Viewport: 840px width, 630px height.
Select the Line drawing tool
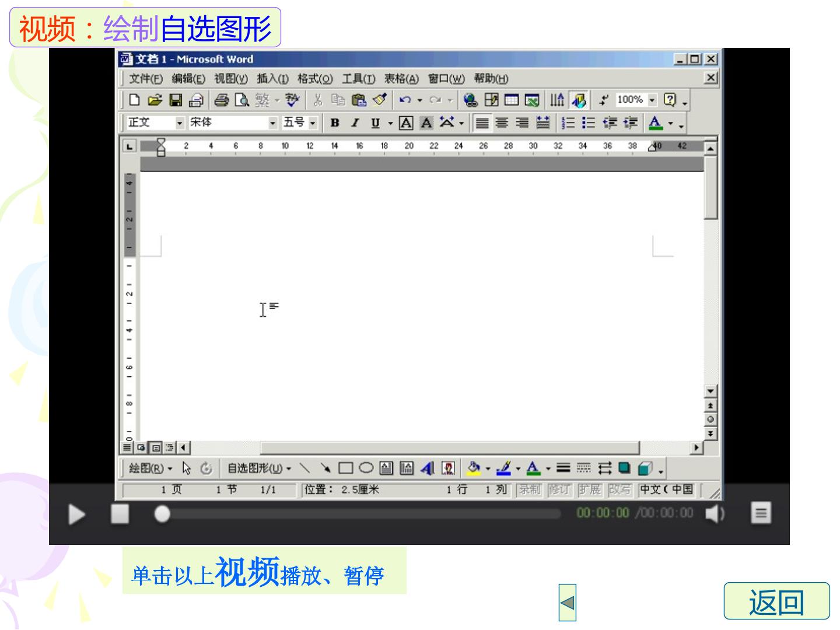(305, 468)
